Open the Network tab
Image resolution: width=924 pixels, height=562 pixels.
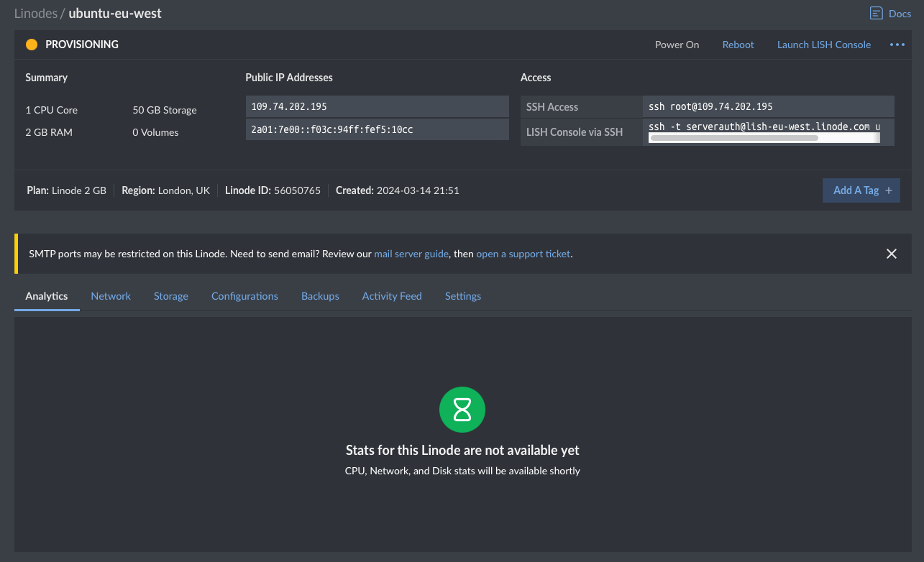point(111,296)
